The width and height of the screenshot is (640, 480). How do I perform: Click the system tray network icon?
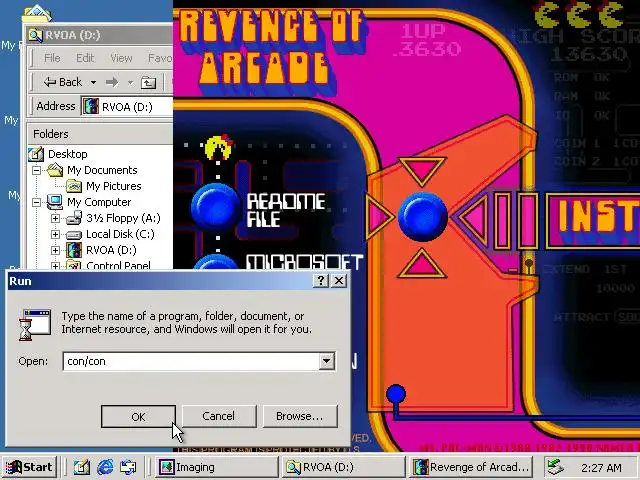[556, 467]
